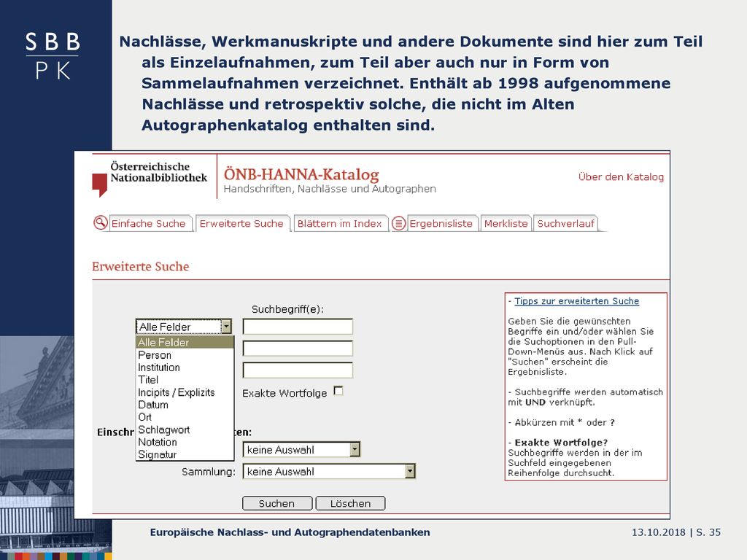Choose Ort in the field list
This screenshot has height=560, width=747.
(x=185, y=417)
